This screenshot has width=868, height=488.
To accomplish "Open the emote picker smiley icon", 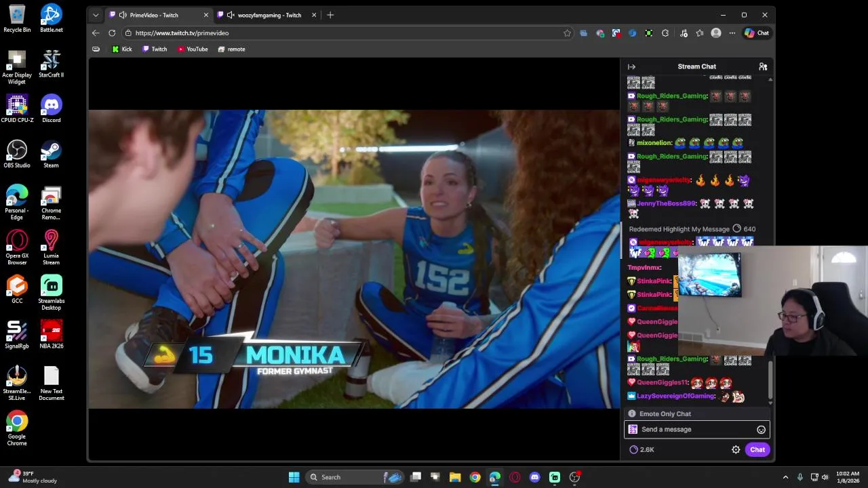I will (x=761, y=430).
